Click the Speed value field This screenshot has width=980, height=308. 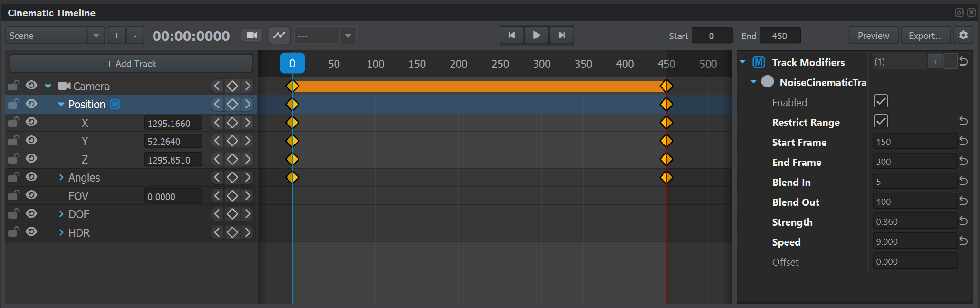pyautogui.click(x=914, y=241)
